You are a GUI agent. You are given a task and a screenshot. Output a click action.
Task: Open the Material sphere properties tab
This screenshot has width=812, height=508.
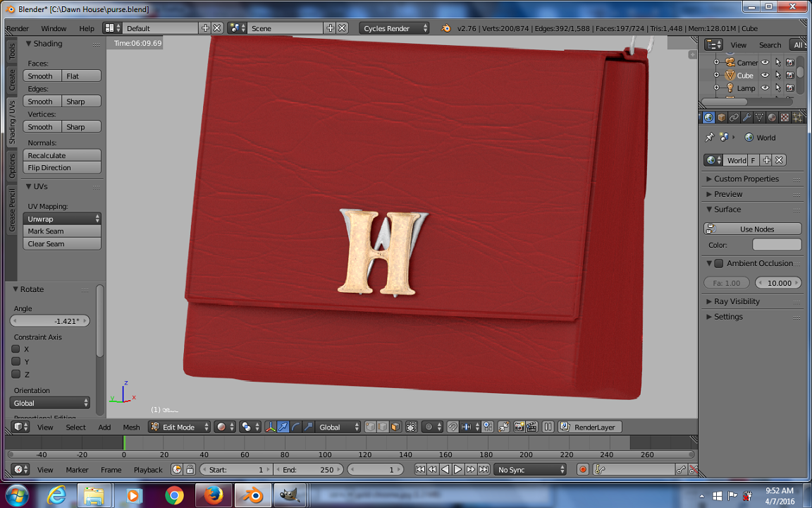[x=772, y=118]
